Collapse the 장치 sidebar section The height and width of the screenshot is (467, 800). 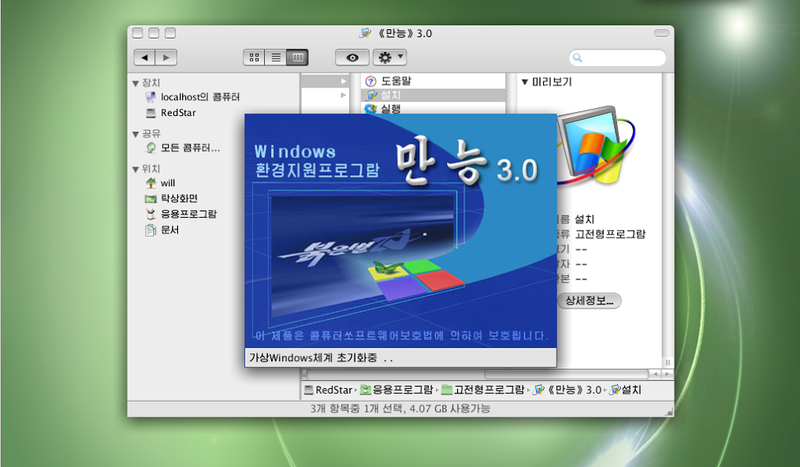135,83
